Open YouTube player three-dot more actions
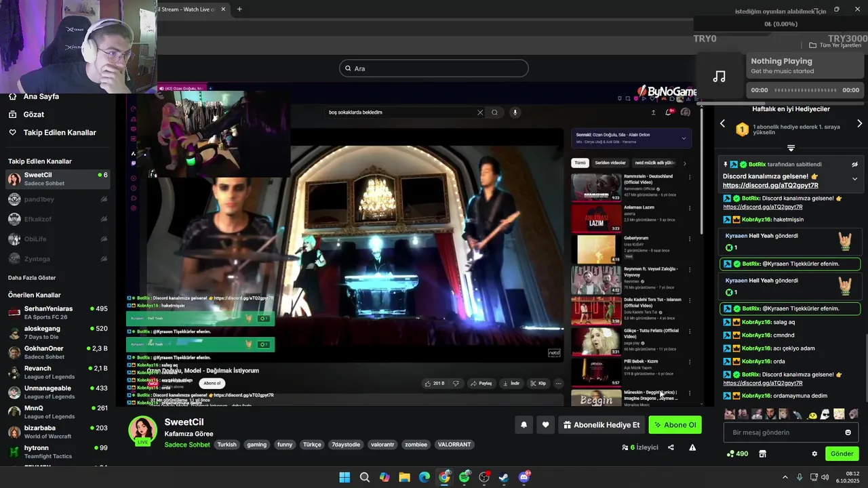The height and width of the screenshot is (488, 868). (x=558, y=383)
